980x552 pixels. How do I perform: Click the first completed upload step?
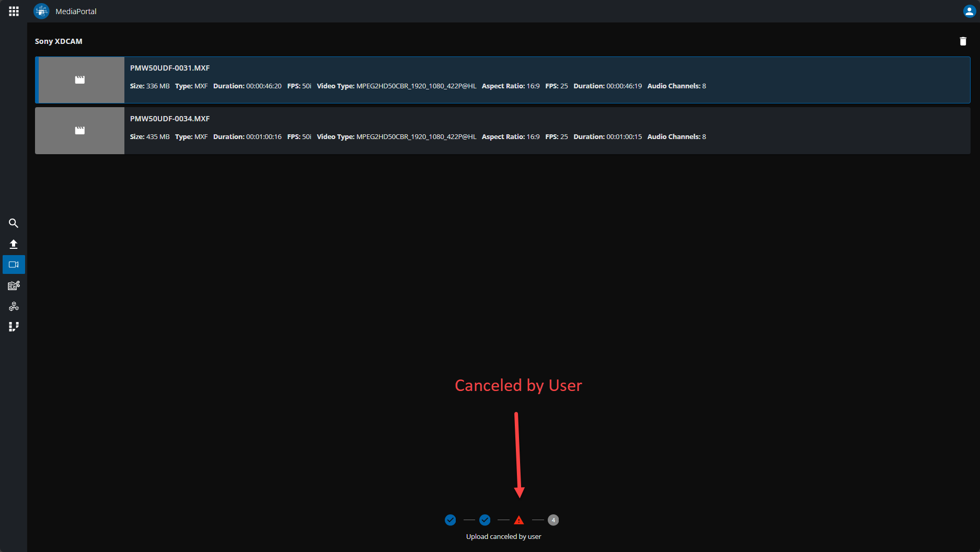(x=450, y=520)
